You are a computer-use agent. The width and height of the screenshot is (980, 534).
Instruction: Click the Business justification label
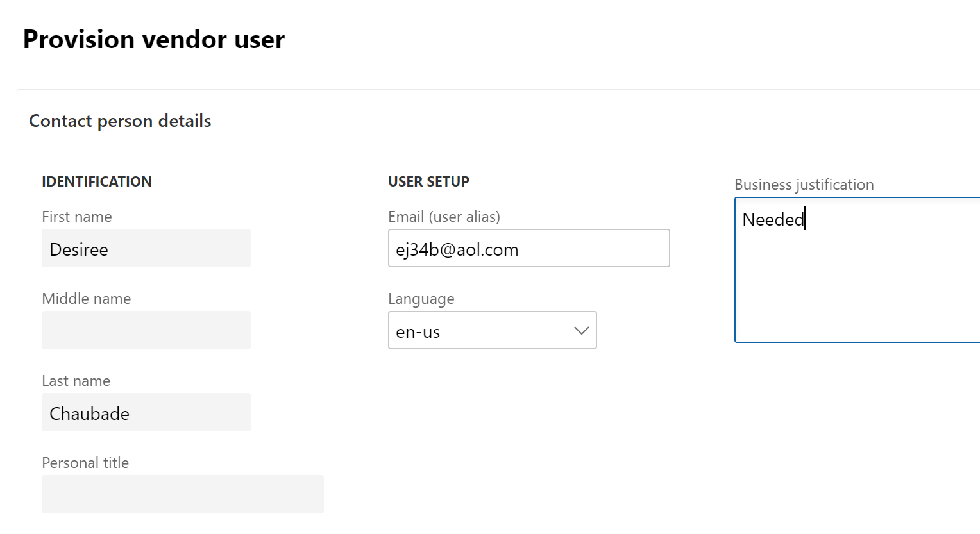(x=804, y=185)
